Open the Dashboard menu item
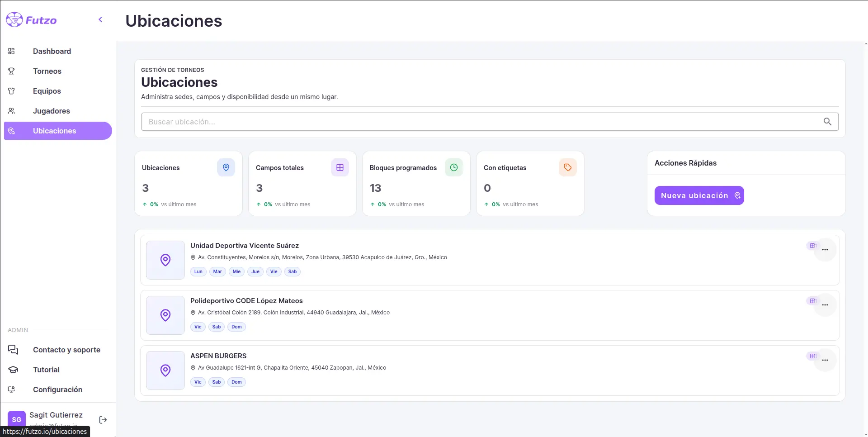Screen dimensions: 868x437 click(x=52, y=51)
